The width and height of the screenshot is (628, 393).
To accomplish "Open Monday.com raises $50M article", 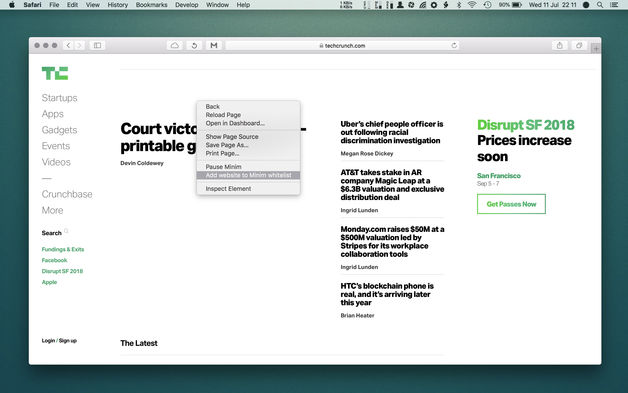I will tap(392, 242).
